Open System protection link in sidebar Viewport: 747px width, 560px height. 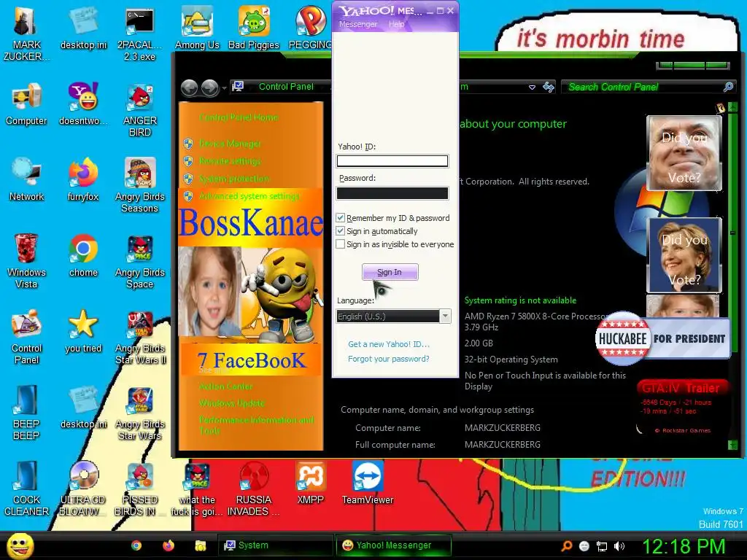click(234, 179)
